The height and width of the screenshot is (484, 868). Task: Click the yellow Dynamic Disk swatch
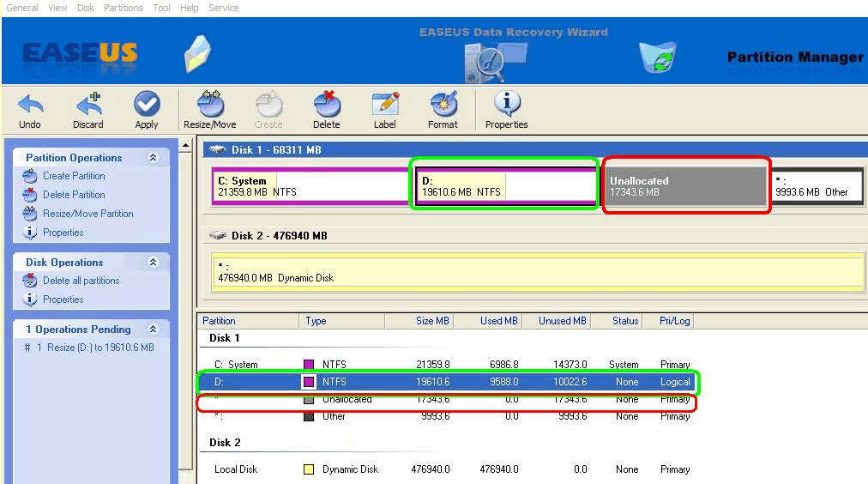pyautogui.click(x=309, y=469)
